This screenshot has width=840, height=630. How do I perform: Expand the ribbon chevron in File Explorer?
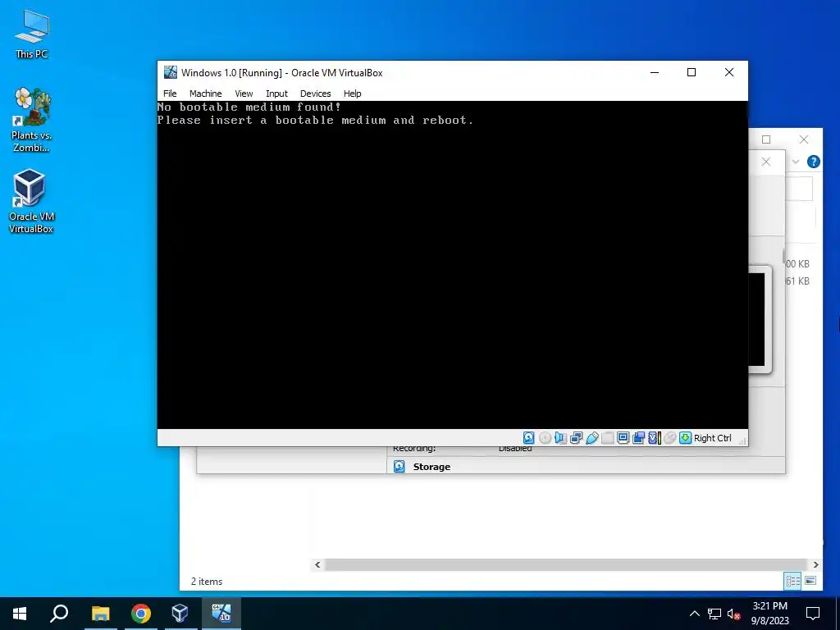[796, 162]
